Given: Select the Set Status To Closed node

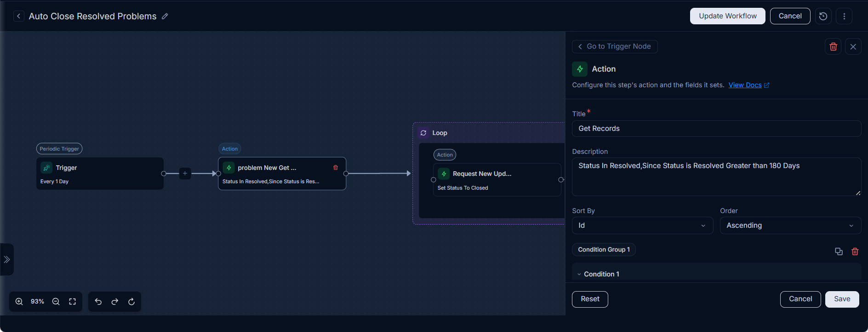Looking at the screenshot, I should (x=497, y=180).
